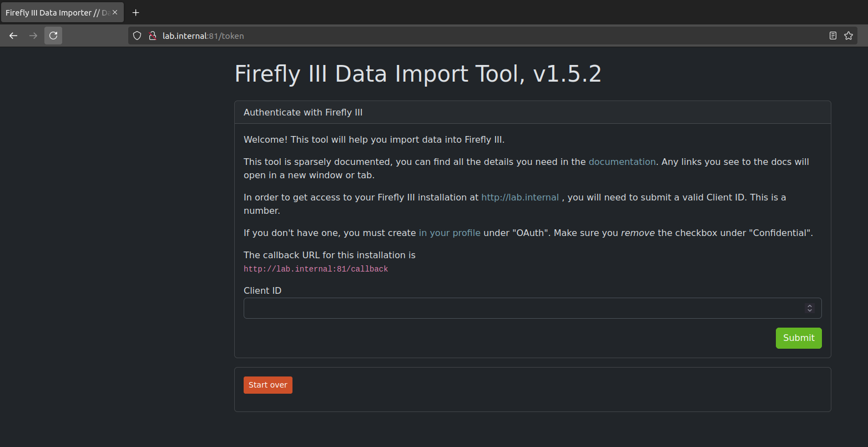This screenshot has height=447, width=868.
Task: Click the forward navigation arrow
Action: [x=33, y=36]
